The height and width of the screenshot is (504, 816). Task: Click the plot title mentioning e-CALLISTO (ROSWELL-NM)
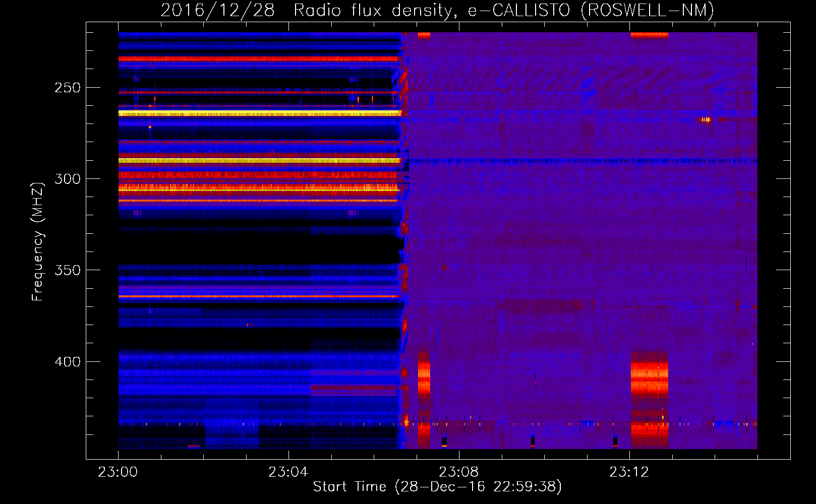437,10
